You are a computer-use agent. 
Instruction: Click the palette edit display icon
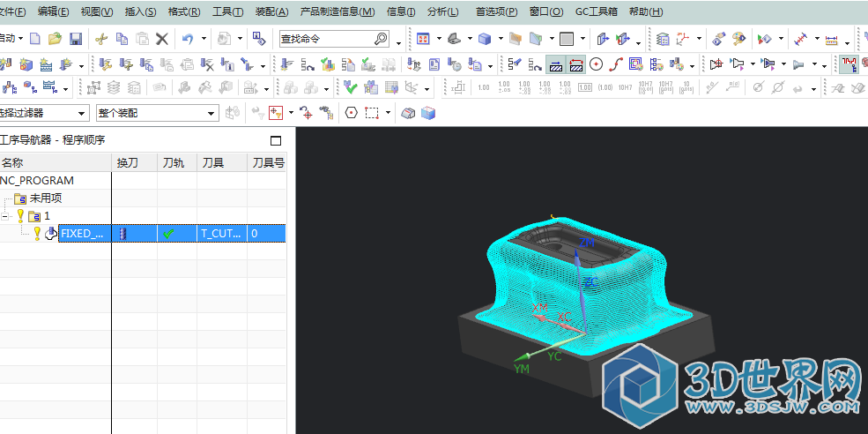pos(739,39)
